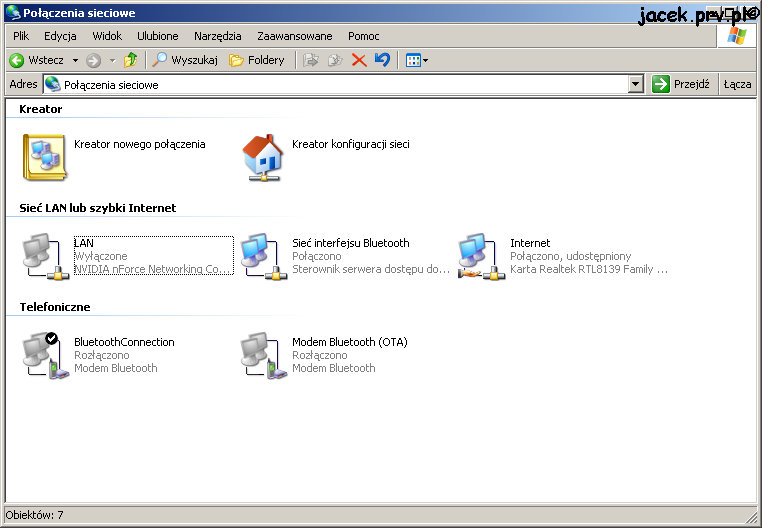The height and width of the screenshot is (528, 762).
Task: Open the Narzędzia menu
Action: point(217,36)
